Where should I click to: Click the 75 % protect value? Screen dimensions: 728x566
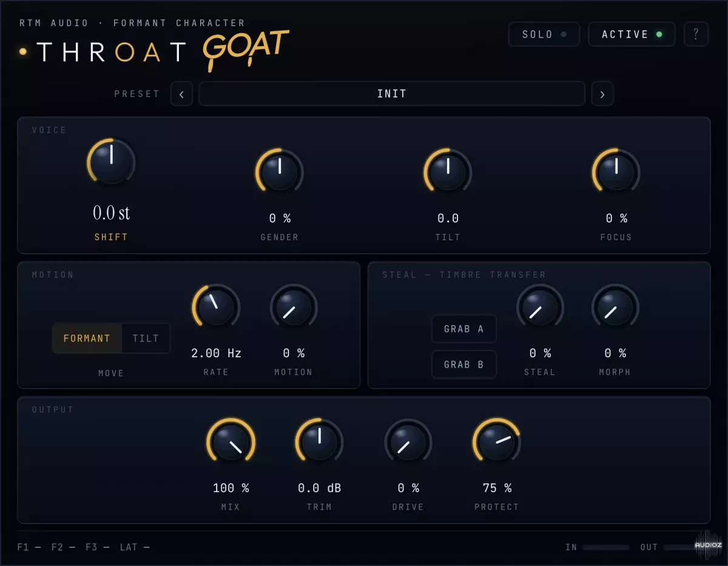(497, 488)
